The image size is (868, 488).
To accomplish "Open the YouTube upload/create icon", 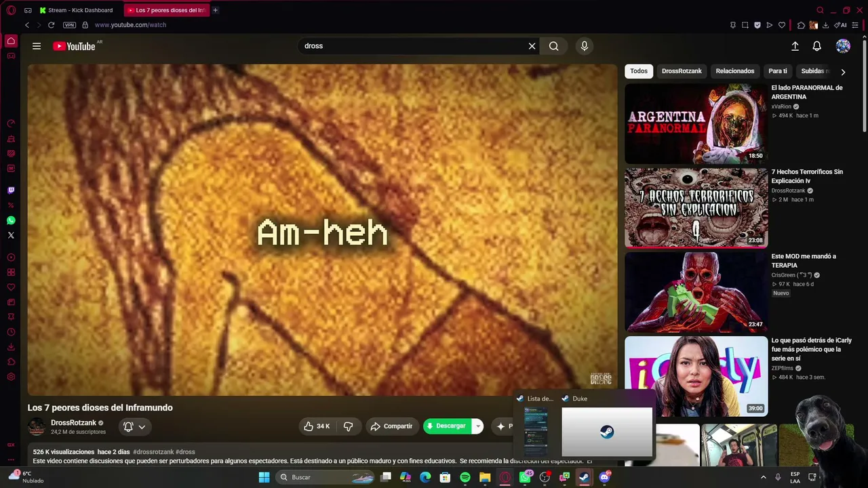I will pos(795,46).
